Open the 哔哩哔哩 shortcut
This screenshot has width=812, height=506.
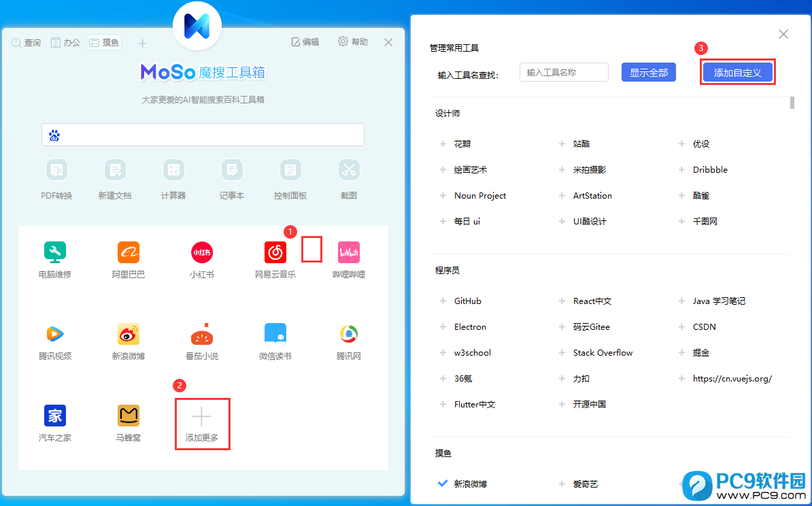click(x=348, y=253)
